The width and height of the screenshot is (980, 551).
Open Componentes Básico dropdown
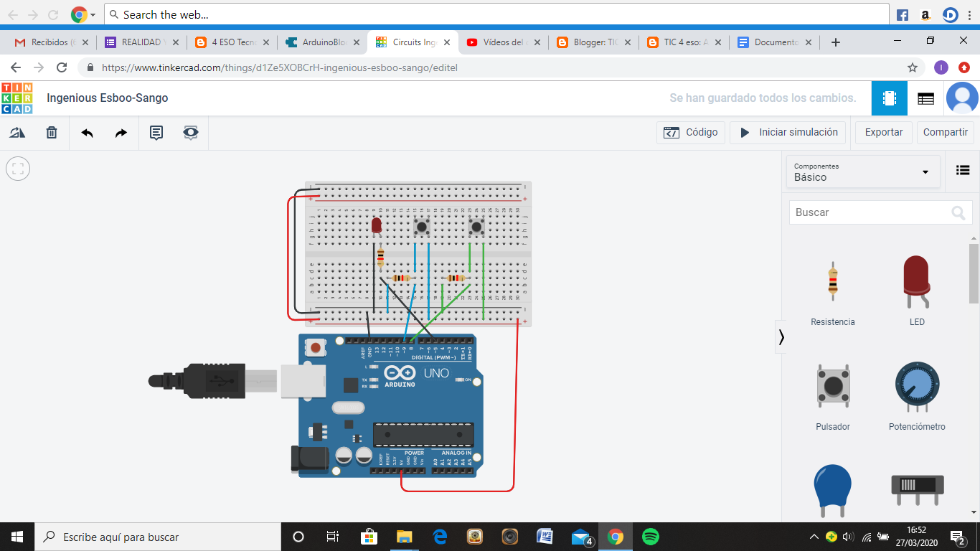863,172
